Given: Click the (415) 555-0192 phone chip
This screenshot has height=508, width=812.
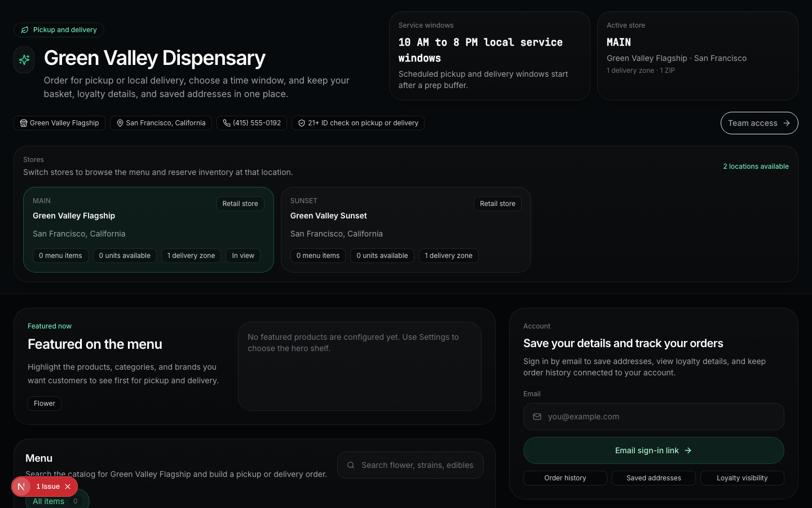Looking at the screenshot, I should 251,123.
